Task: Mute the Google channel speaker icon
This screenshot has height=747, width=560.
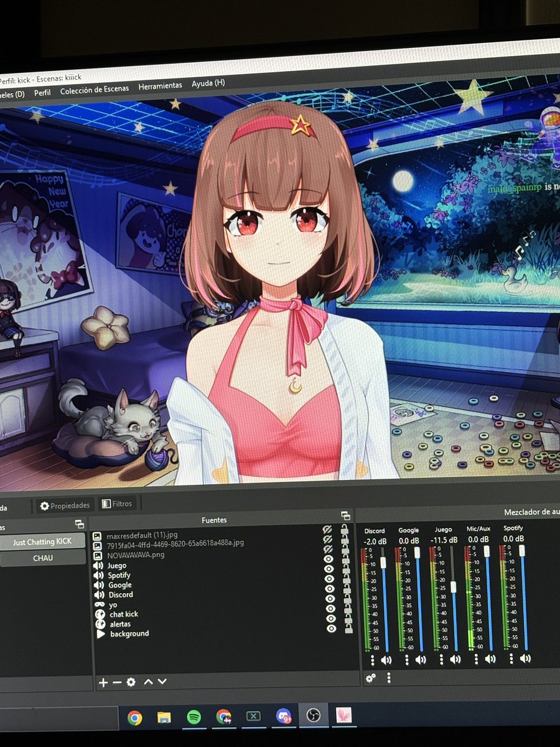Action: (421, 660)
